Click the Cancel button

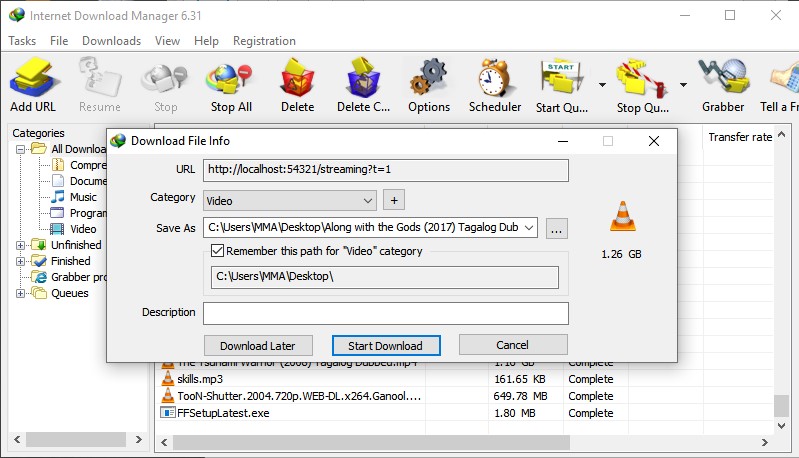[x=513, y=345]
